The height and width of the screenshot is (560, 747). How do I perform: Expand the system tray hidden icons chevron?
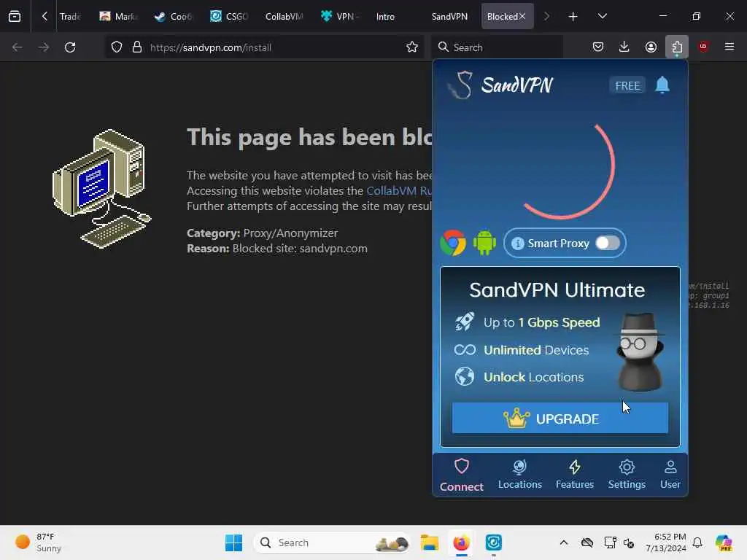pyautogui.click(x=564, y=542)
